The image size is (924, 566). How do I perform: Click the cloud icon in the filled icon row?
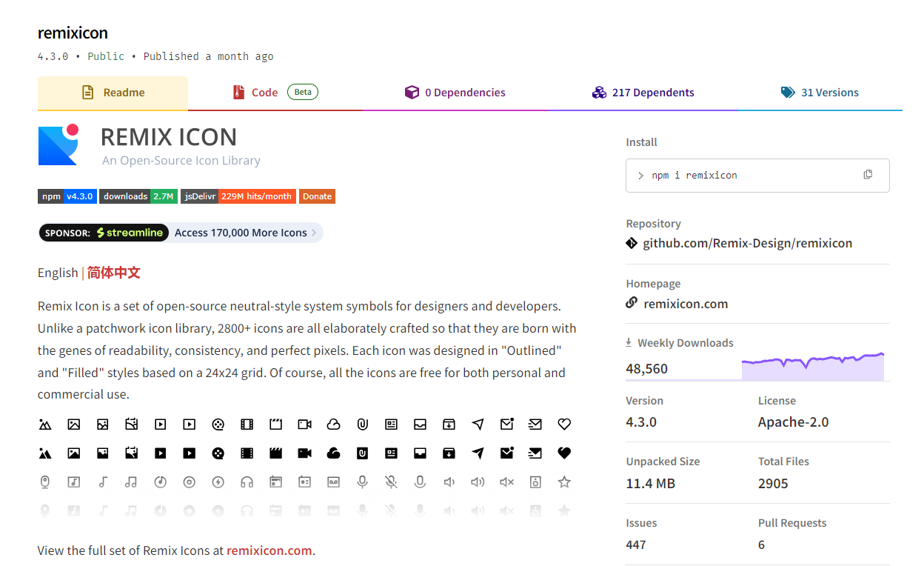click(x=333, y=453)
